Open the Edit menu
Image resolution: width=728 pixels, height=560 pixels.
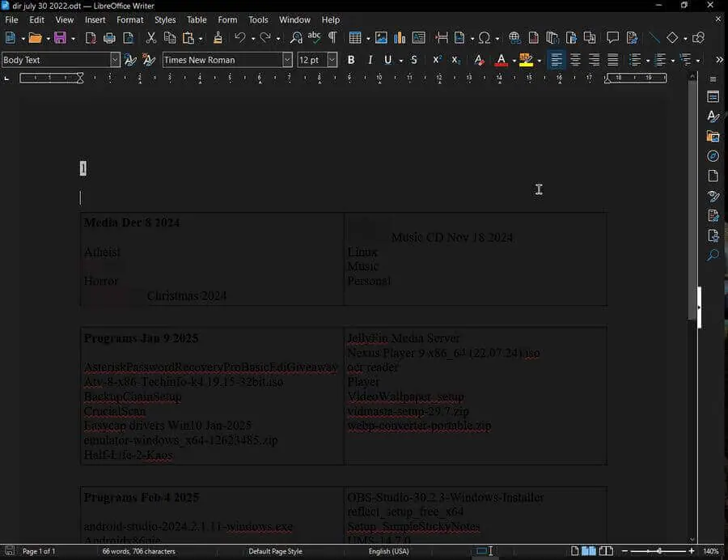(x=36, y=20)
